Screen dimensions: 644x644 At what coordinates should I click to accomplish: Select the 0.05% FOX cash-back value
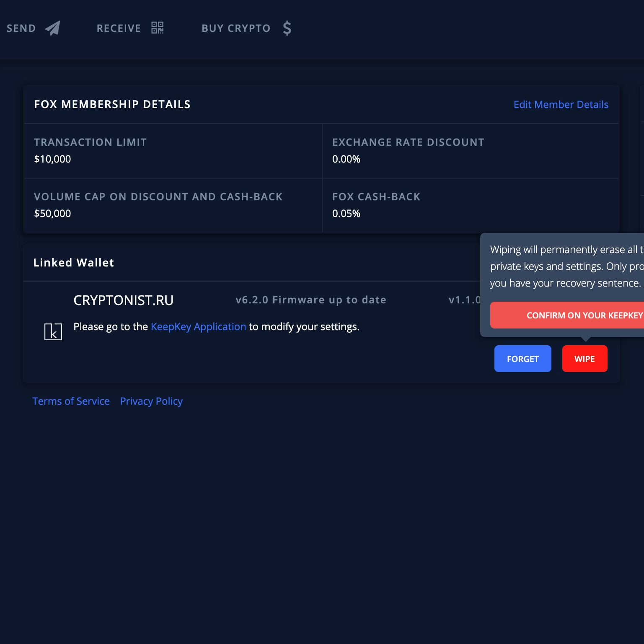coord(346,214)
